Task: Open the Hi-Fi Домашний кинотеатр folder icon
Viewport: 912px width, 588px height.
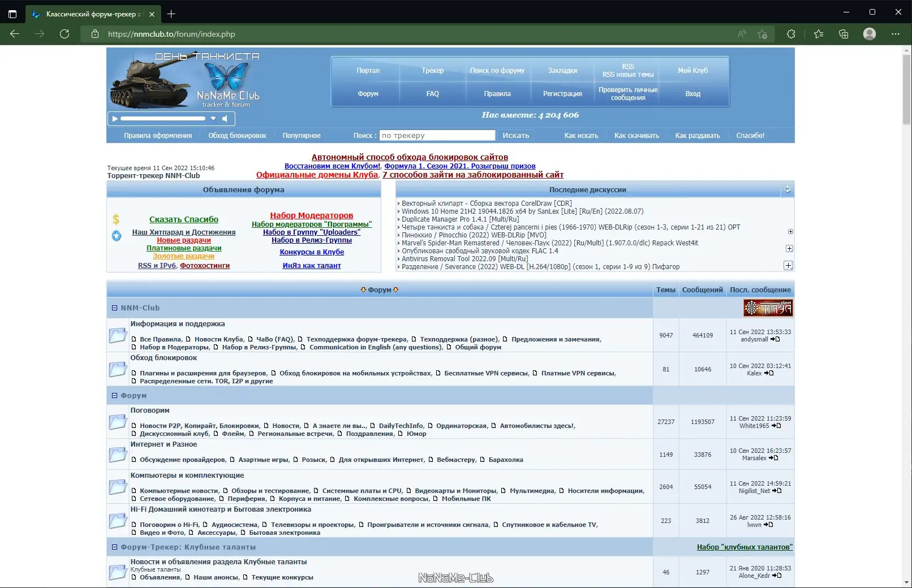Action: tap(118, 521)
